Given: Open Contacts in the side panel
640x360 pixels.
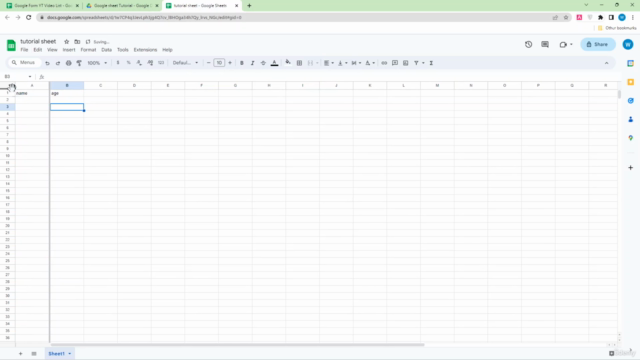Looking at the screenshot, I should [631, 119].
